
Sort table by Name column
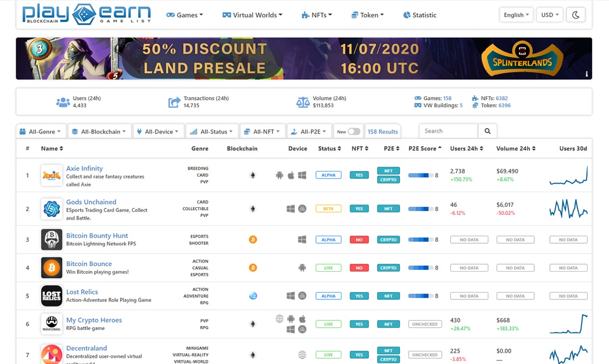[x=52, y=148]
